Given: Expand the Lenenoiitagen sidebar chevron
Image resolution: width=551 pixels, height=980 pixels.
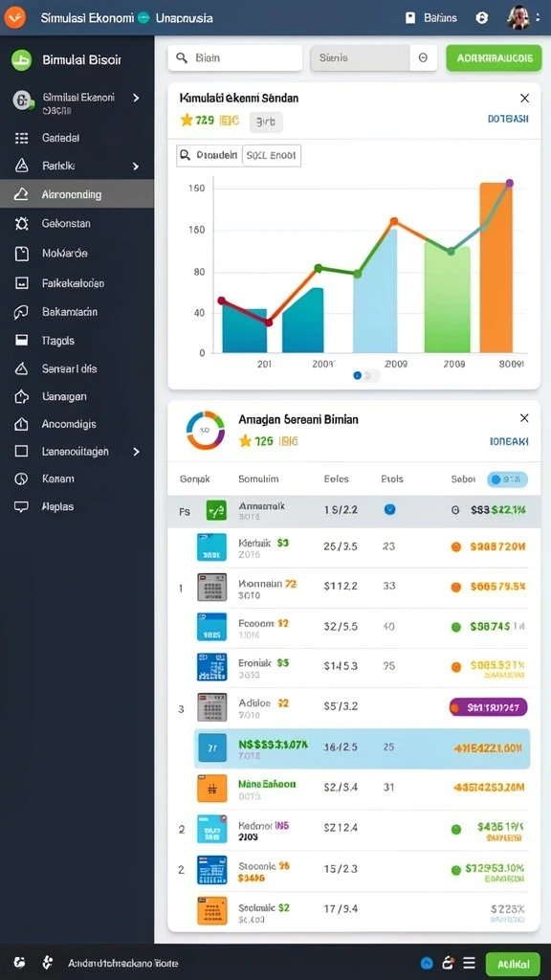Looking at the screenshot, I should 136,452.
